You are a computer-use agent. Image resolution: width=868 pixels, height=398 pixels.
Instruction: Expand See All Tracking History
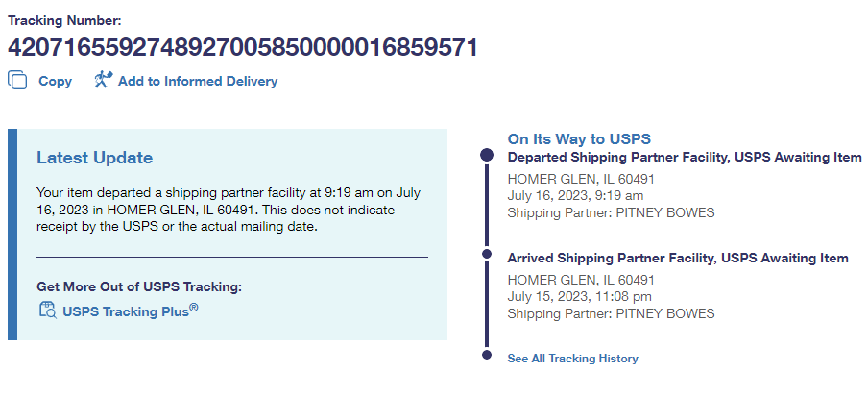572,359
